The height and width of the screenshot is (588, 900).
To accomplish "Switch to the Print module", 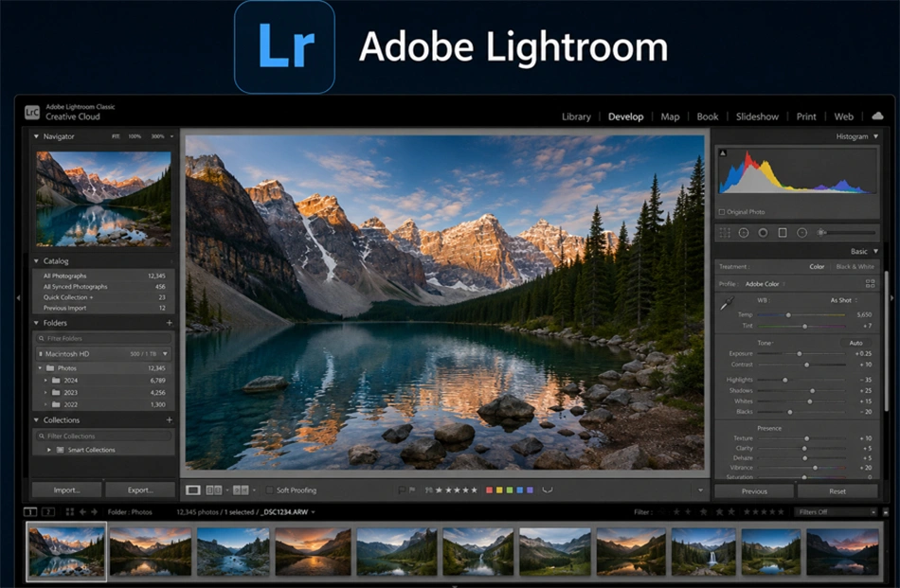I will point(806,116).
